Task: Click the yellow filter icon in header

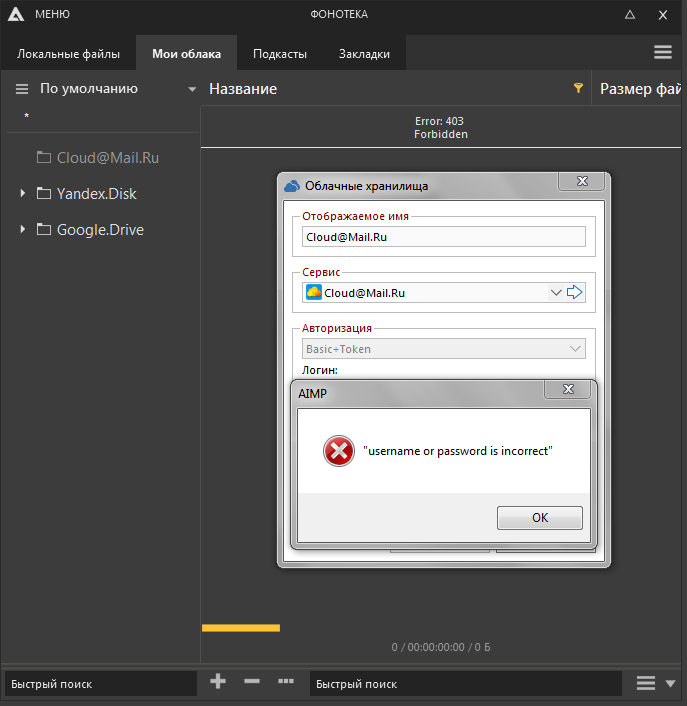Action: [x=578, y=89]
